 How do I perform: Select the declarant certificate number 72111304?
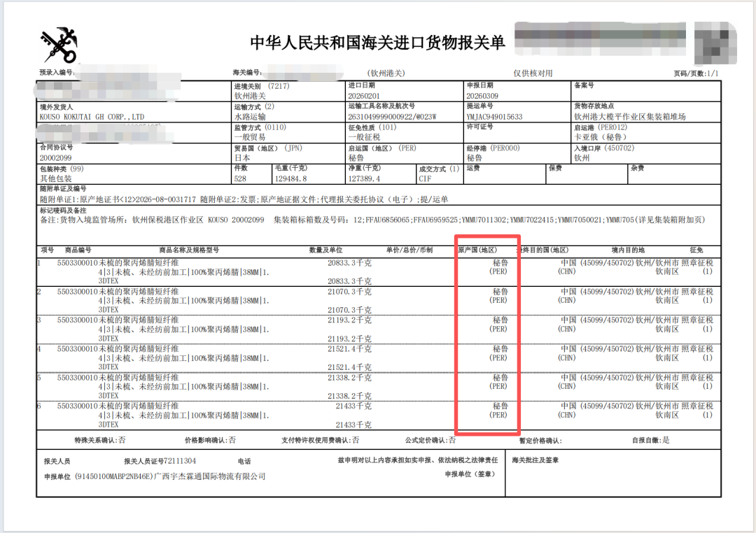[179, 461]
